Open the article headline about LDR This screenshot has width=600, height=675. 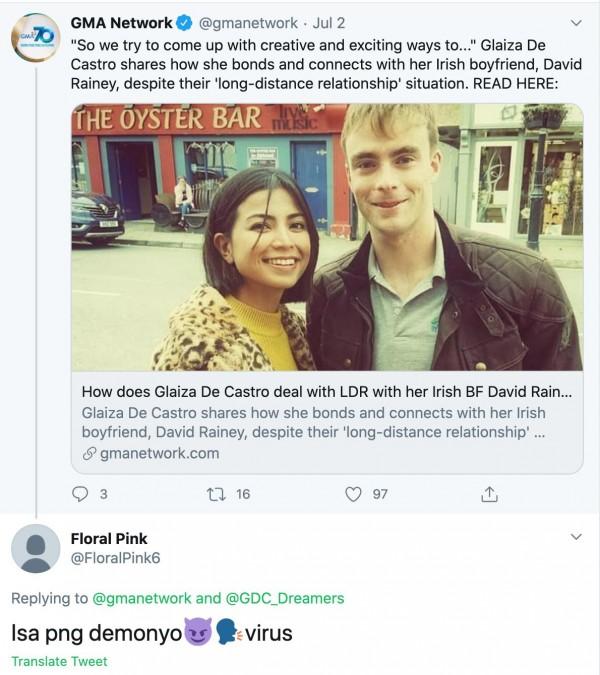point(326,391)
